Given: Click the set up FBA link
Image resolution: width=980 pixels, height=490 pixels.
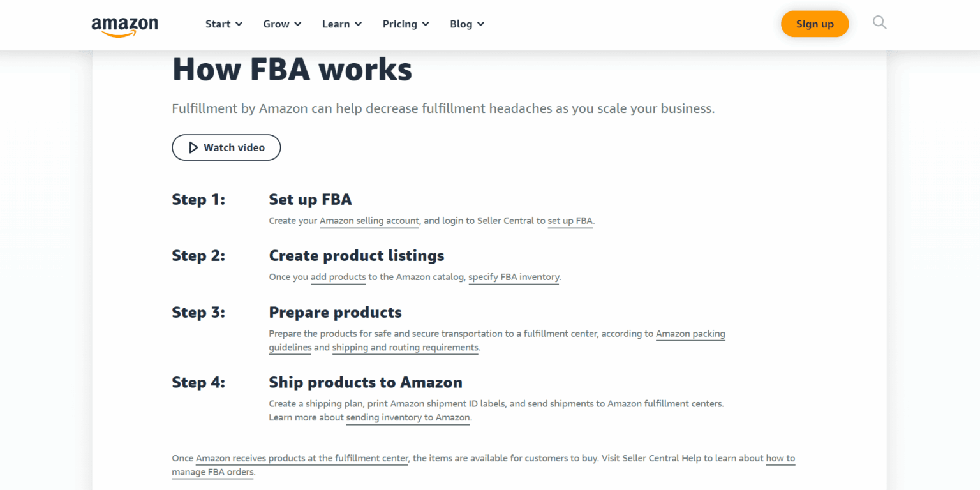Looking at the screenshot, I should pos(570,221).
